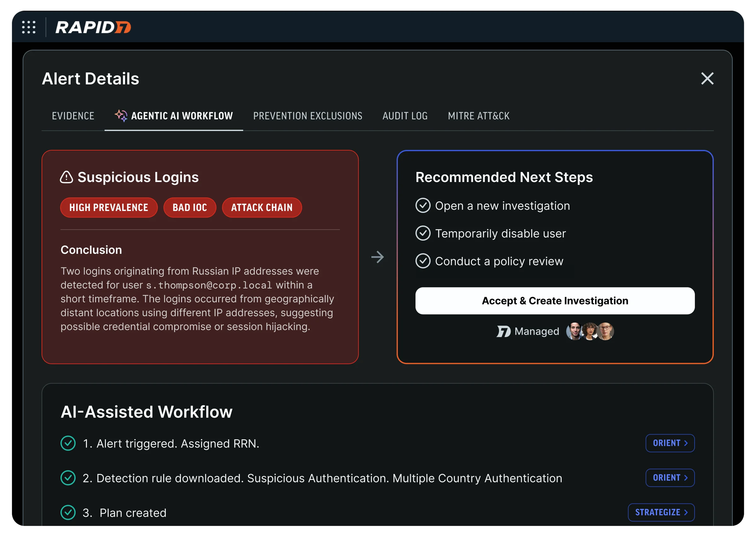Viewport: 756px width, 536px height.
Task: Select the Agentic AI Workflow tab
Action: (174, 116)
